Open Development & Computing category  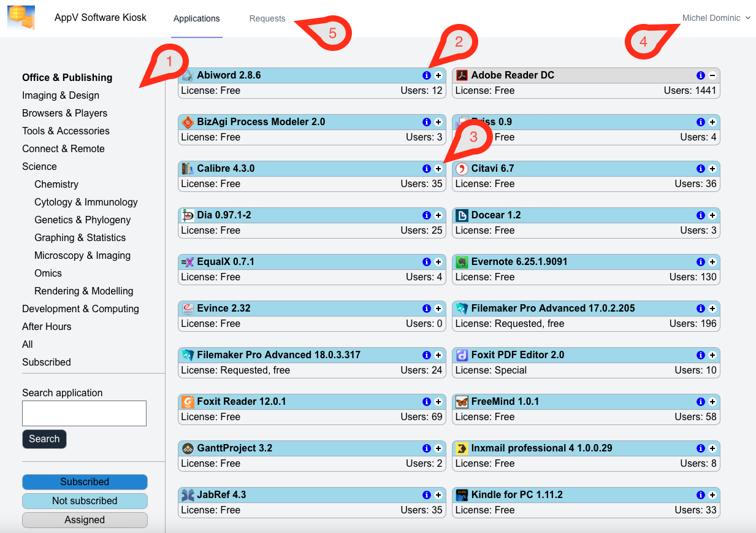(80, 309)
